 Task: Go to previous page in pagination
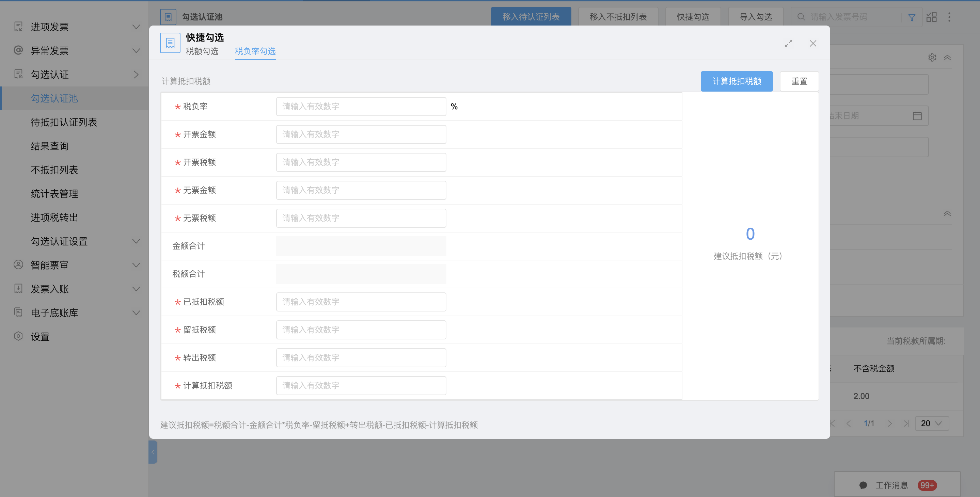point(848,423)
